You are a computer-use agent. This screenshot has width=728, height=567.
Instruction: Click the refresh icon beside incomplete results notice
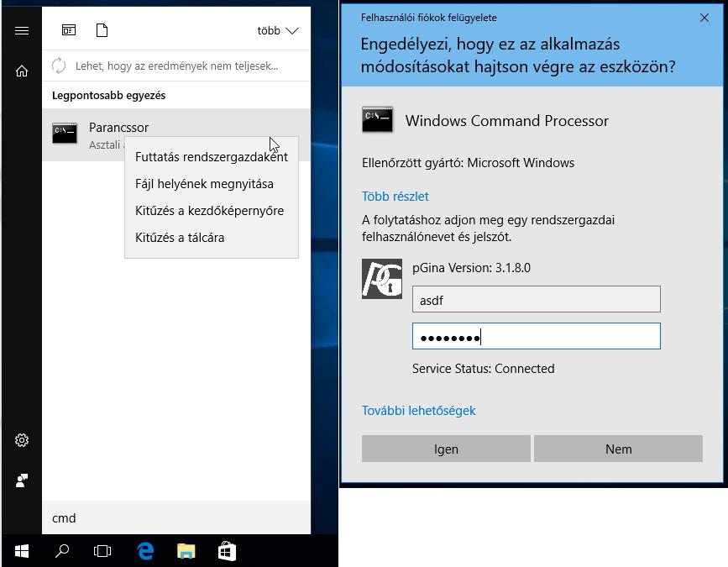[59, 66]
